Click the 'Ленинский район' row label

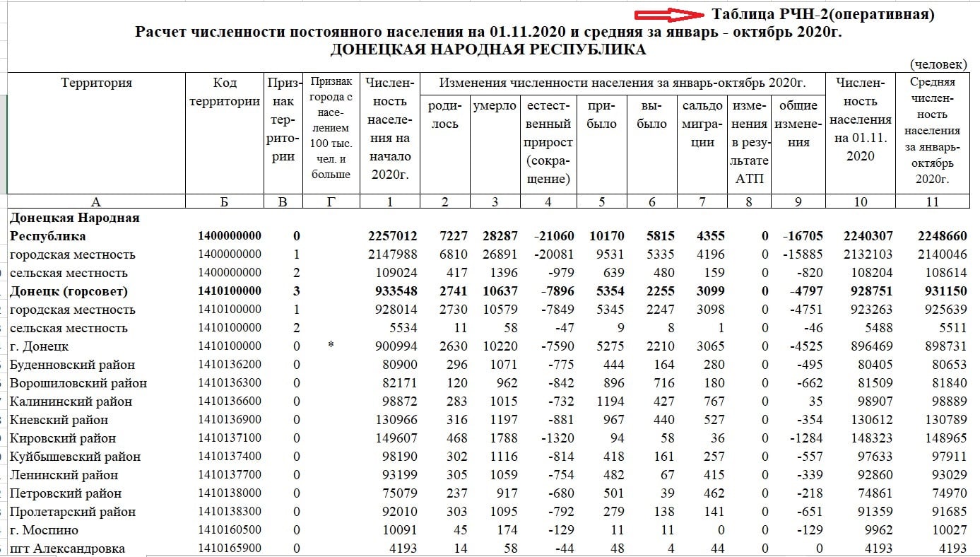click(x=64, y=475)
